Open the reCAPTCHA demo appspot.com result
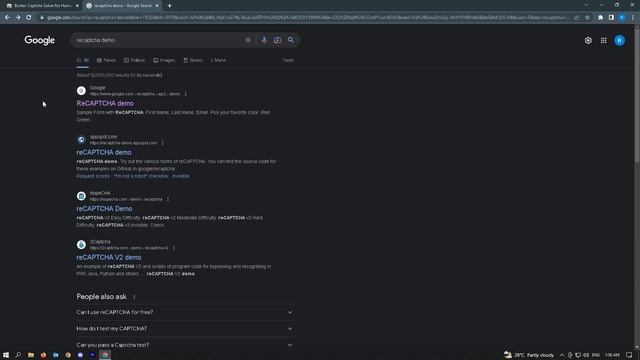The height and width of the screenshot is (360, 640). click(x=104, y=152)
